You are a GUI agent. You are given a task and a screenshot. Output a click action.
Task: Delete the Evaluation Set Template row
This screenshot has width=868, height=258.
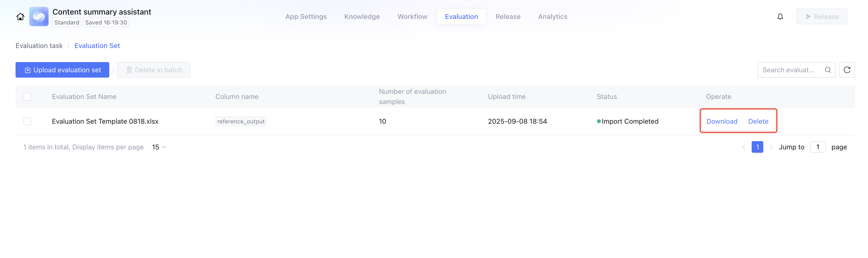pyautogui.click(x=758, y=121)
